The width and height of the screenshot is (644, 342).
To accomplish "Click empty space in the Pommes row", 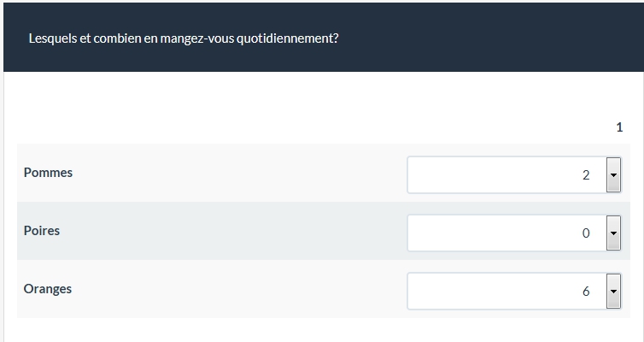I will click(x=239, y=173).
